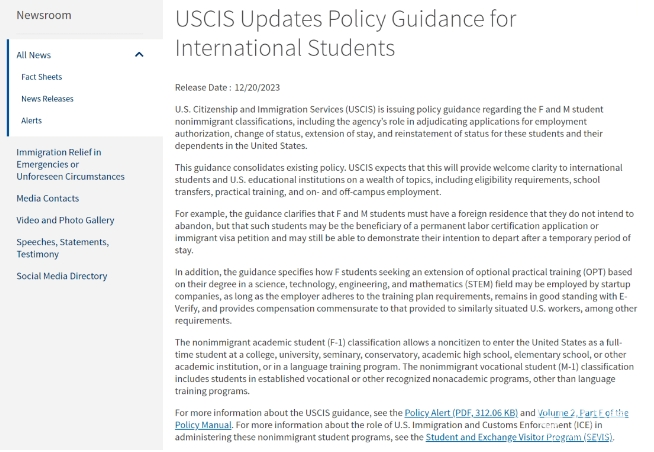Open the Student and Exchange Visitor Program link
The image size is (654, 452).
point(519,437)
